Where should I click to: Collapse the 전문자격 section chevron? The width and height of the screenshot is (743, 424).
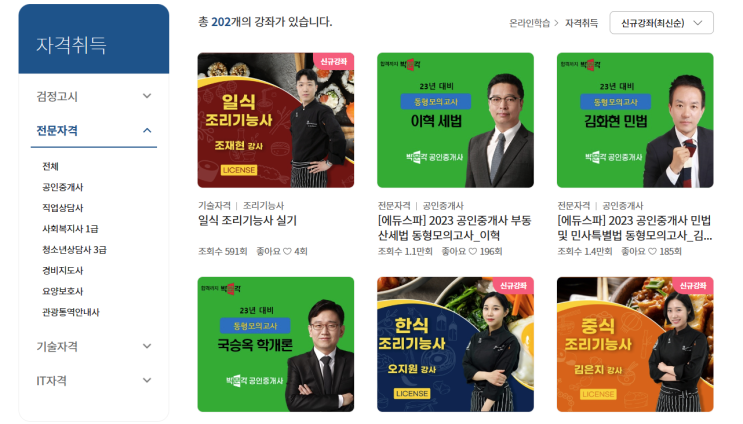[147, 130]
